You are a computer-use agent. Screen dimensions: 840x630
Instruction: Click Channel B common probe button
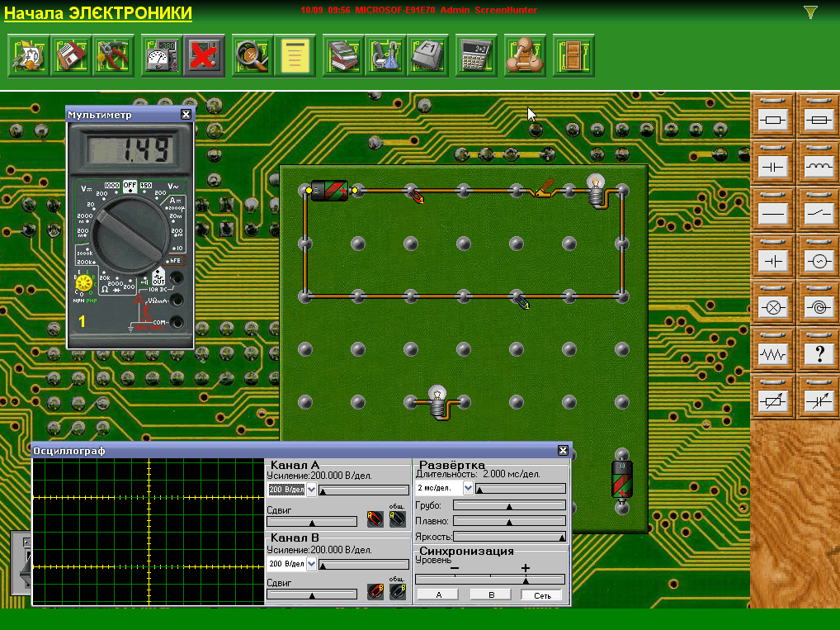pos(398,592)
